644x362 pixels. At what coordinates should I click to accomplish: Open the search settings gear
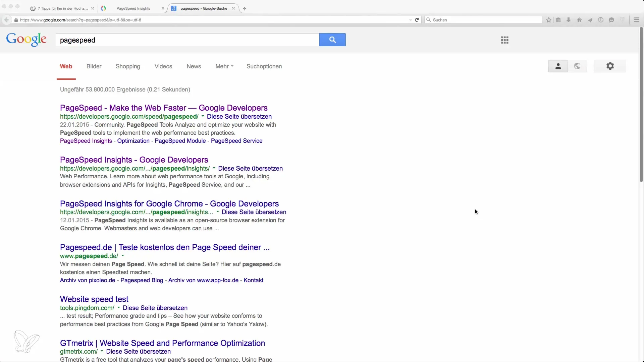coord(610,66)
